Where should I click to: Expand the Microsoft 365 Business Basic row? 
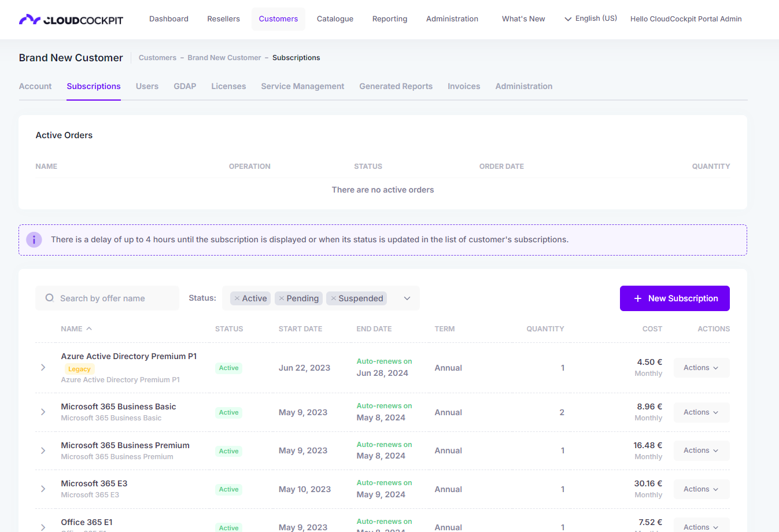coord(43,412)
